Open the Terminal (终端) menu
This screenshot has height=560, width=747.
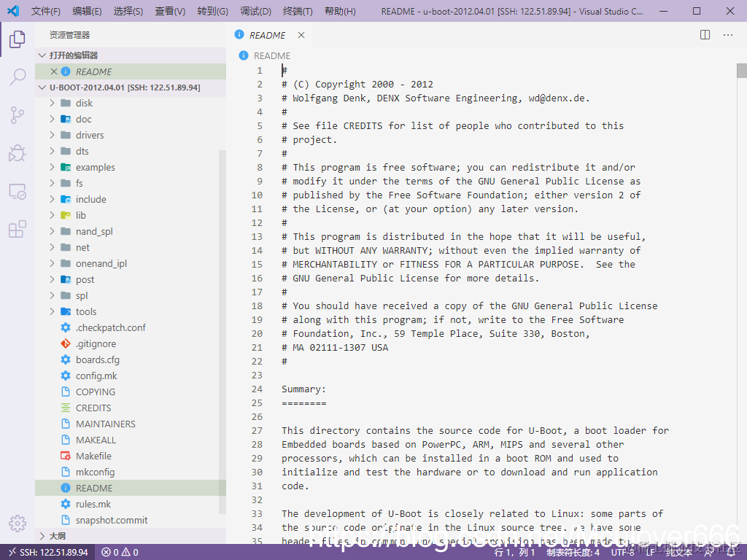pos(298,11)
